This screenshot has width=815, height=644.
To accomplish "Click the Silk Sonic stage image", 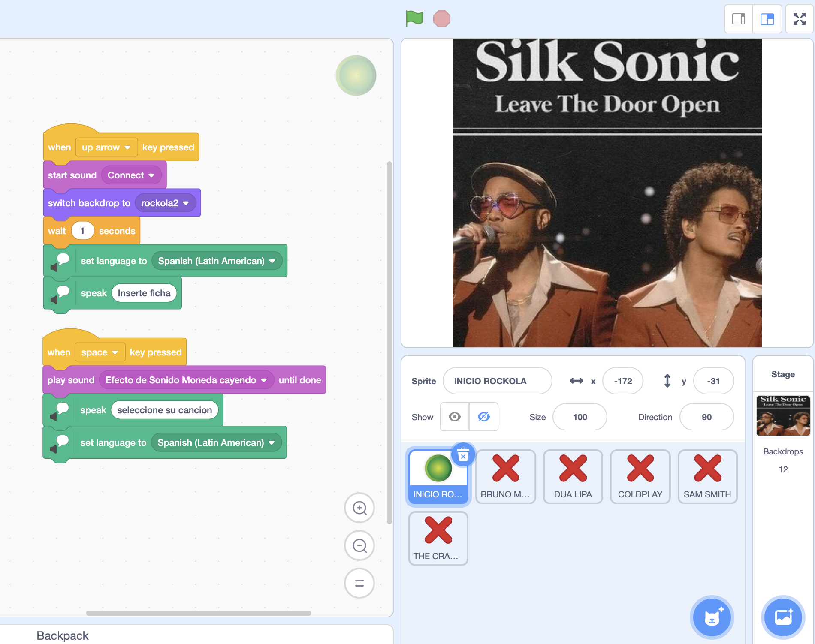I will pyautogui.click(x=607, y=193).
